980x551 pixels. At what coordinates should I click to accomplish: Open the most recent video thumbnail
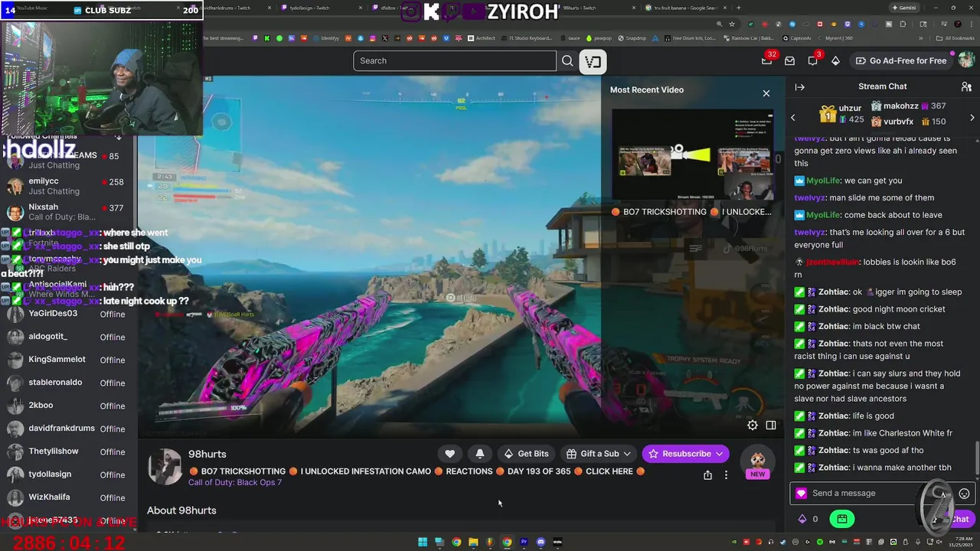coord(692,156)
